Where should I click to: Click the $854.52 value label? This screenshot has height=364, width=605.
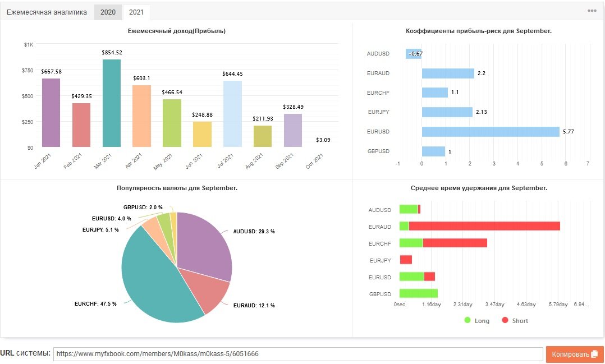(112, 53)
